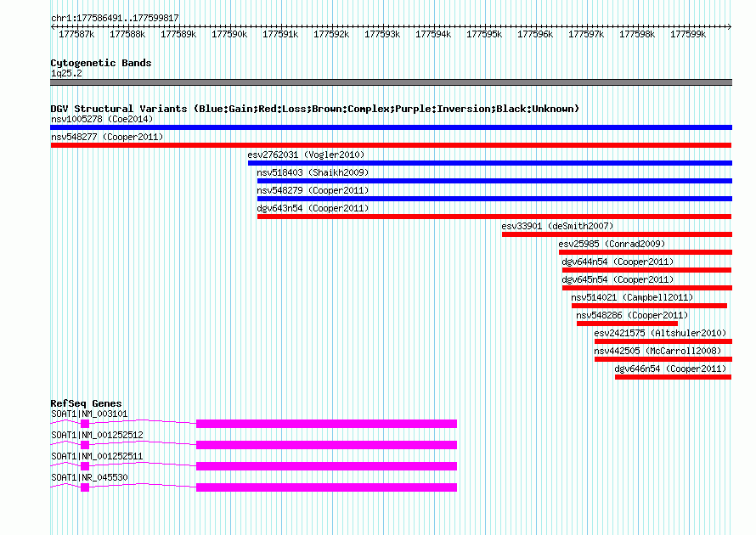
Task: Click the 177587k ruler position
Action: point(76,34)
